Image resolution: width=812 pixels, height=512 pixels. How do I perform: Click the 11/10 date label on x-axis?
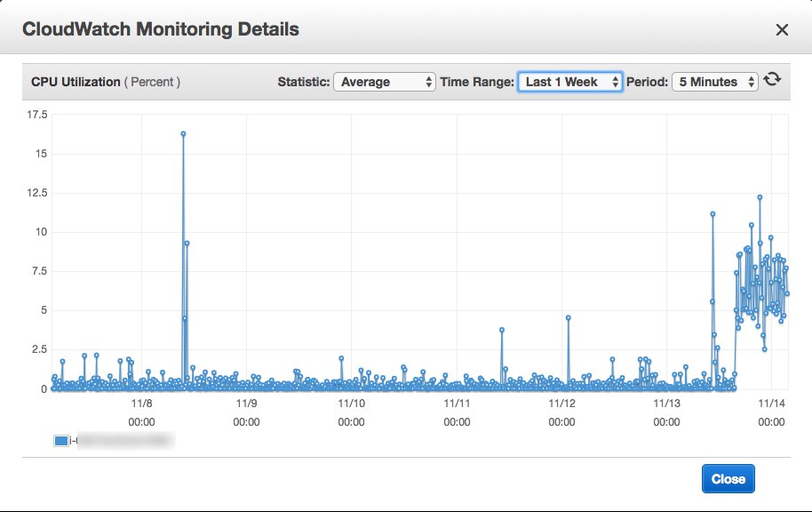click(x=352, y=404)
